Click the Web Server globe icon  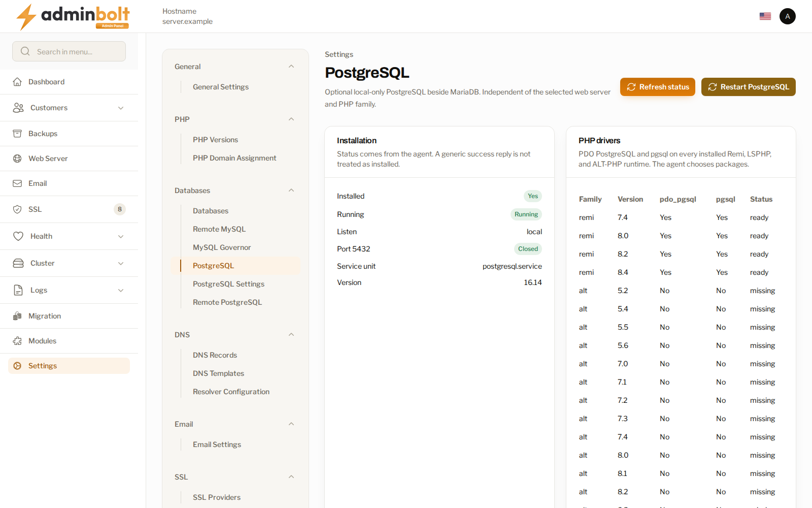pyautogui.click(x=17, y=158)
